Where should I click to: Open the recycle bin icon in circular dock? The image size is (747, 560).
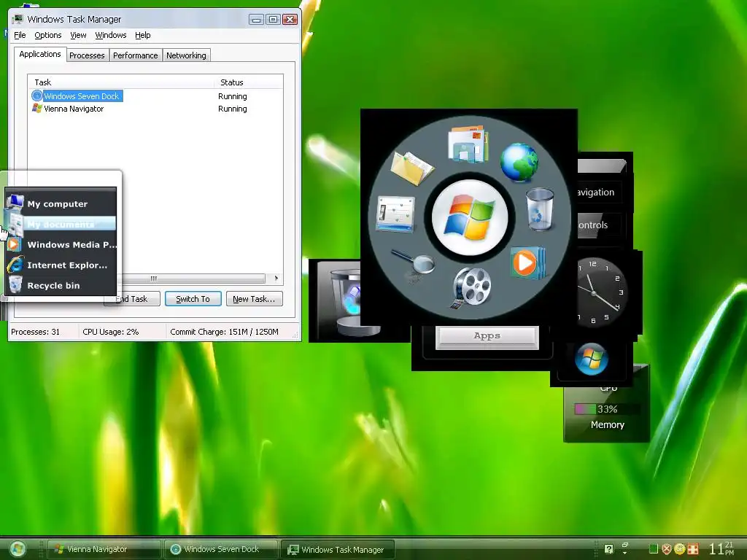tap(540, 209)
